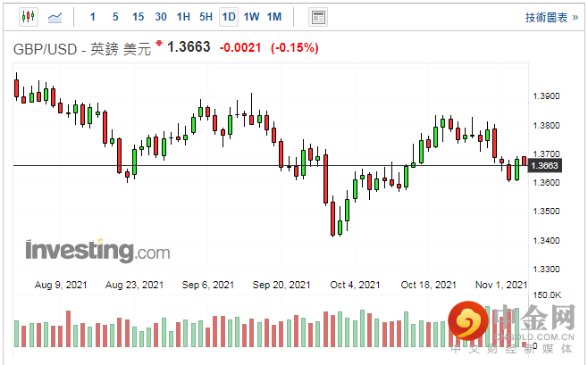Click the news panel icon in the toolbar

pos(317,16)
